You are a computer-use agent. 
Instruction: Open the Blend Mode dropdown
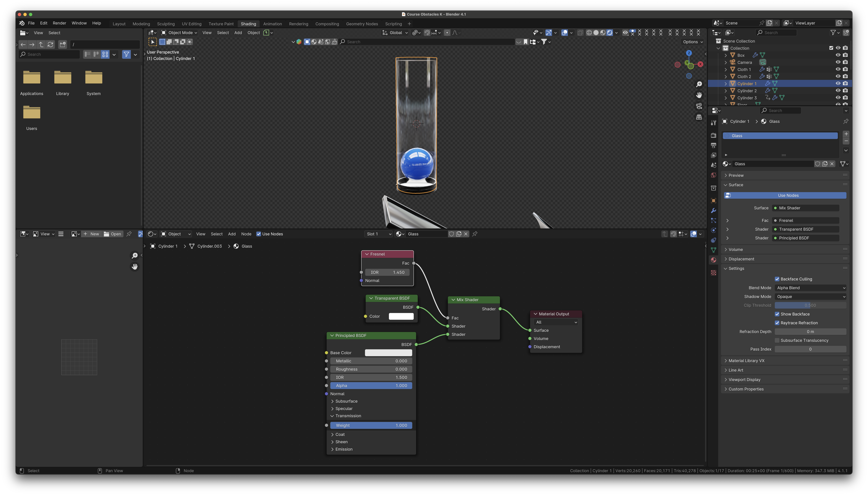pyautogui.click(x=810, y=288)
